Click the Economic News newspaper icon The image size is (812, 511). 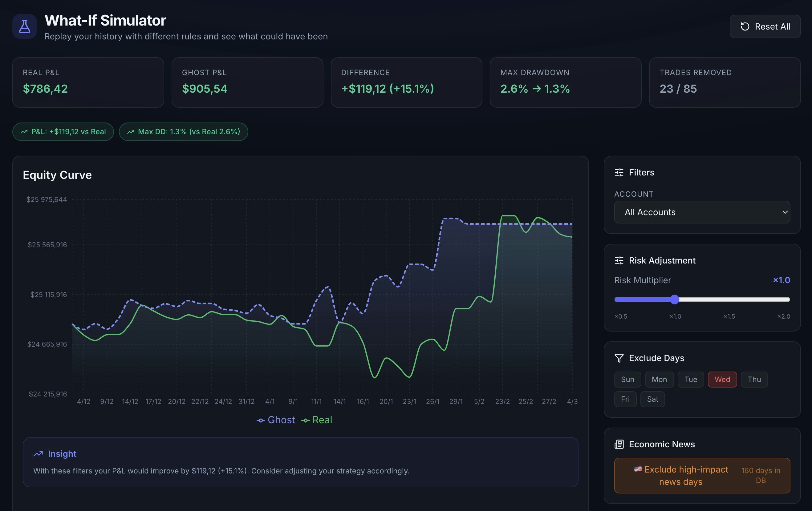coord(619,444)
